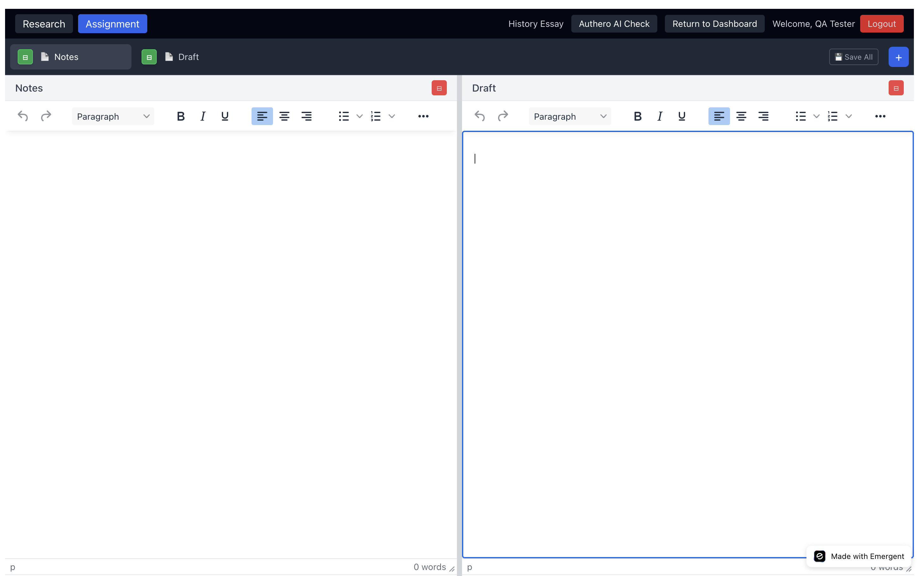
Task: Select the Notes document tab
Action: [66, 57]
